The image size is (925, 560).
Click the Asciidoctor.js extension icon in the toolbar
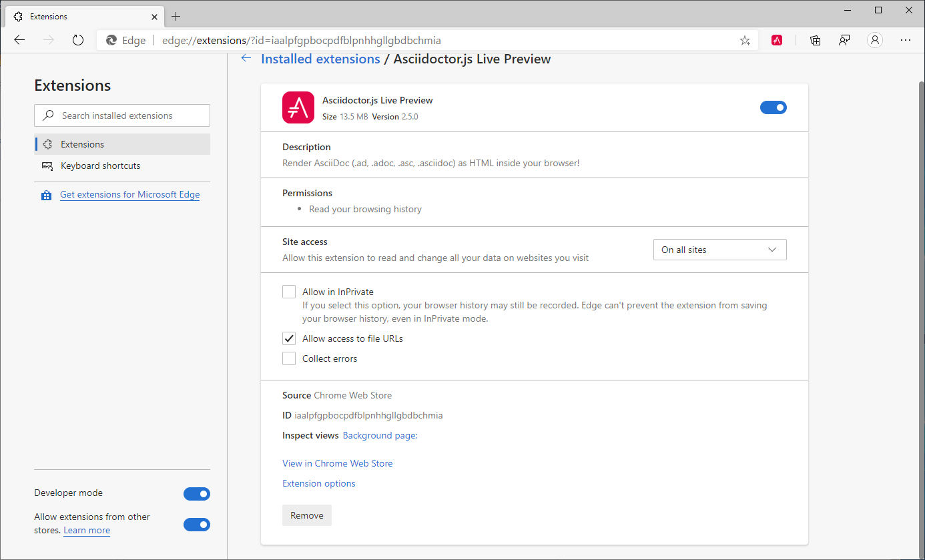point(776,40)
